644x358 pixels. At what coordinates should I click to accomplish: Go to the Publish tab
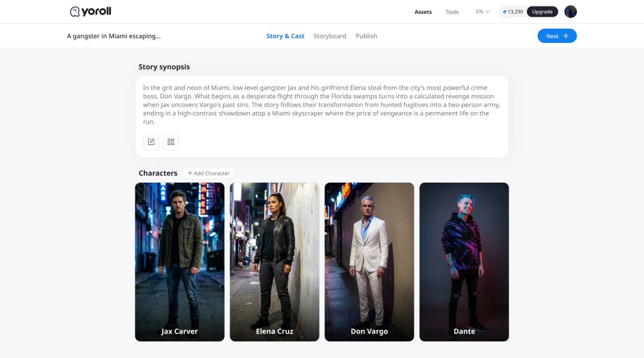tap(366, 36)
